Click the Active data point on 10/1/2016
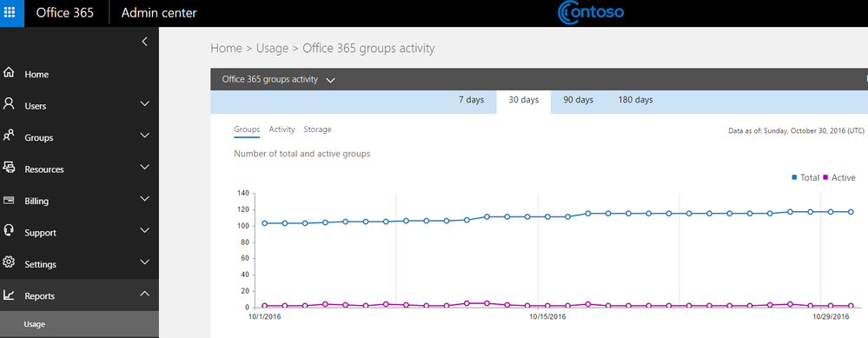 pos(265,306)
